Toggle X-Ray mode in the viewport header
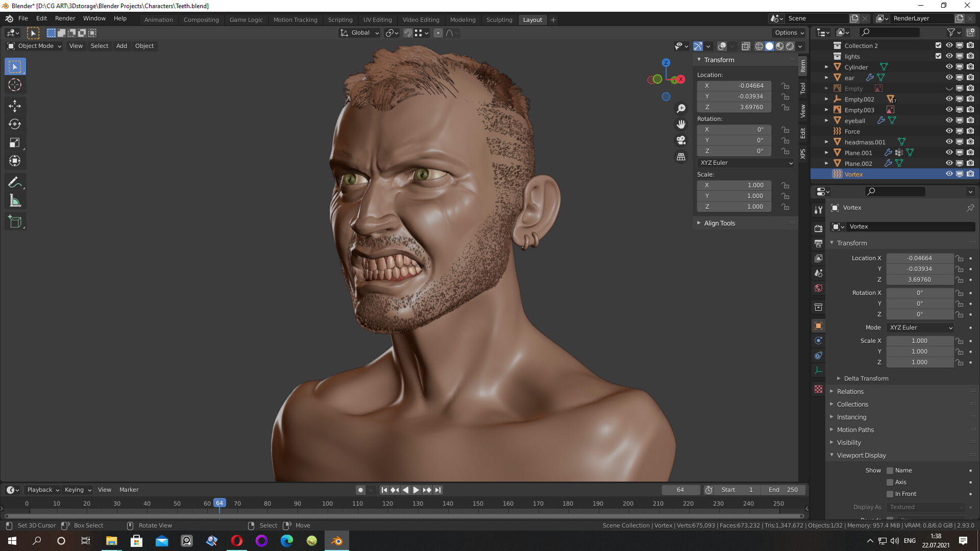 (x=745, y=46)
